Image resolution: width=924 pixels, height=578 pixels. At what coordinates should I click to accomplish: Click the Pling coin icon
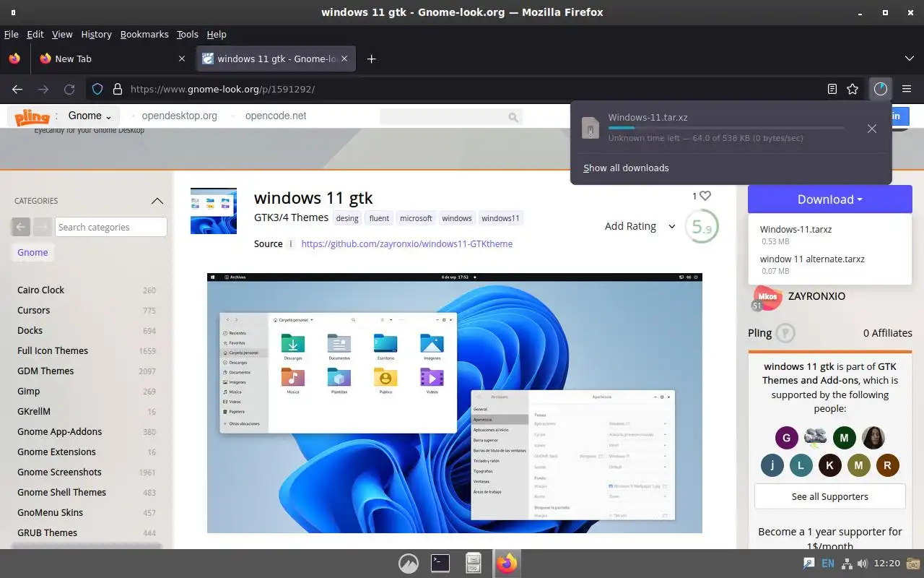pos(785,333)
